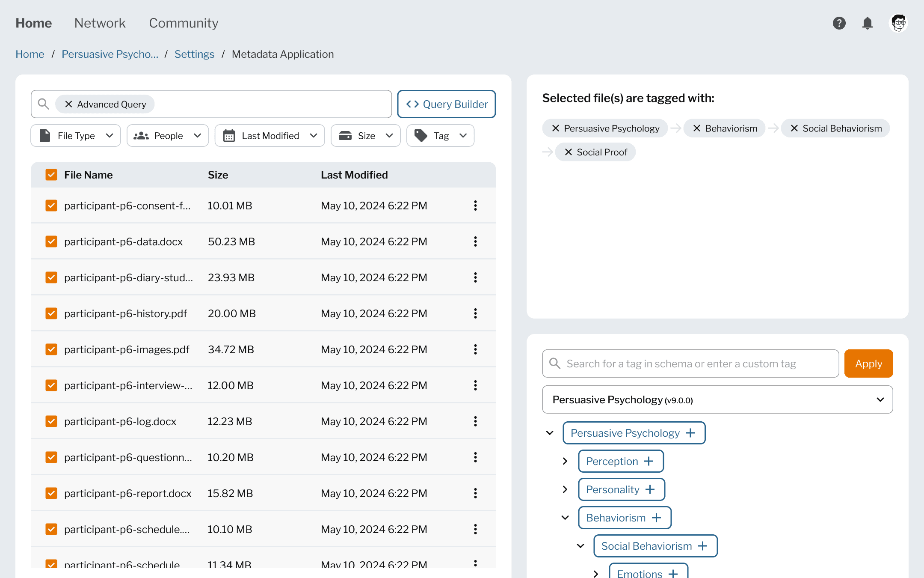The image size is (924, 578).
Task: Collapse the Persuasive Psychology tree node
Action: pos(550,433)
